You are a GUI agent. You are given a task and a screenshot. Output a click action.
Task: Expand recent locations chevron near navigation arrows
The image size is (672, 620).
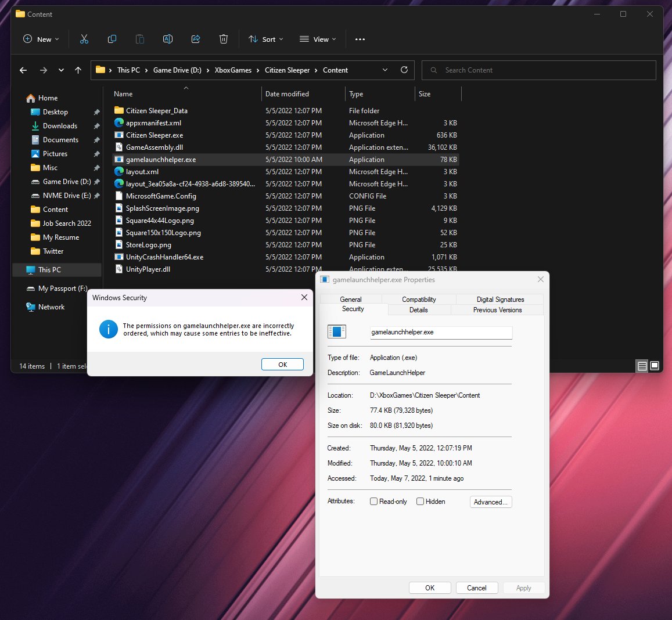(x=62, y=70)
